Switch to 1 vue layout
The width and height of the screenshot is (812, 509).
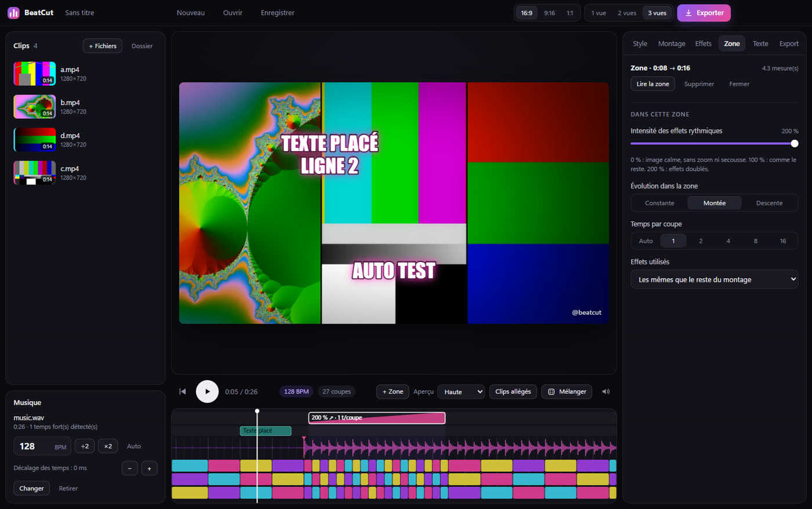click(599, 13)
